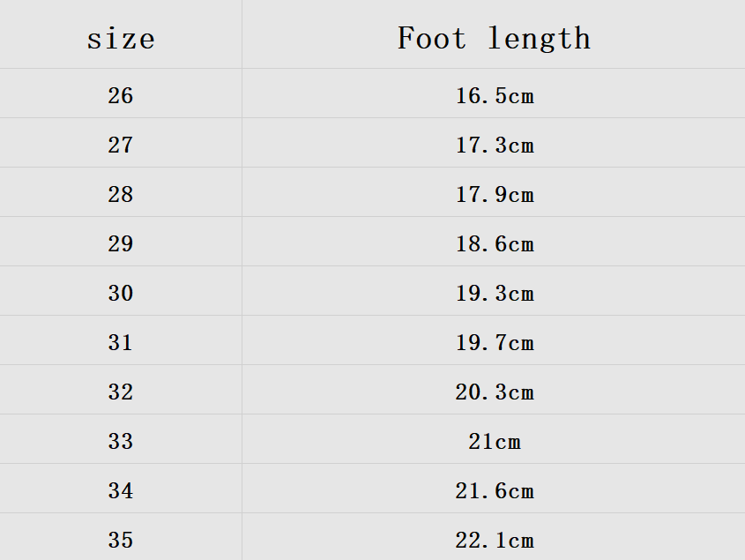Select the size 30 cell

pos(121,293)
